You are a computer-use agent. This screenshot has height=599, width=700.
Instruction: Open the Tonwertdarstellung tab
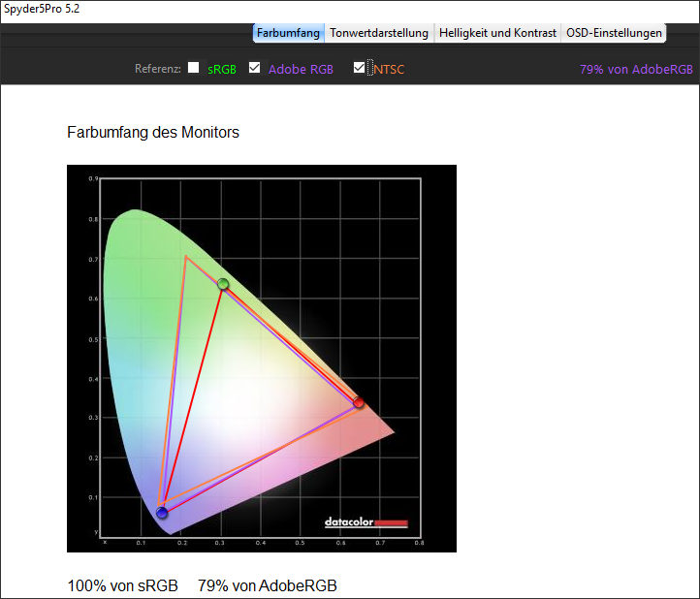click(x=378, y=33)
